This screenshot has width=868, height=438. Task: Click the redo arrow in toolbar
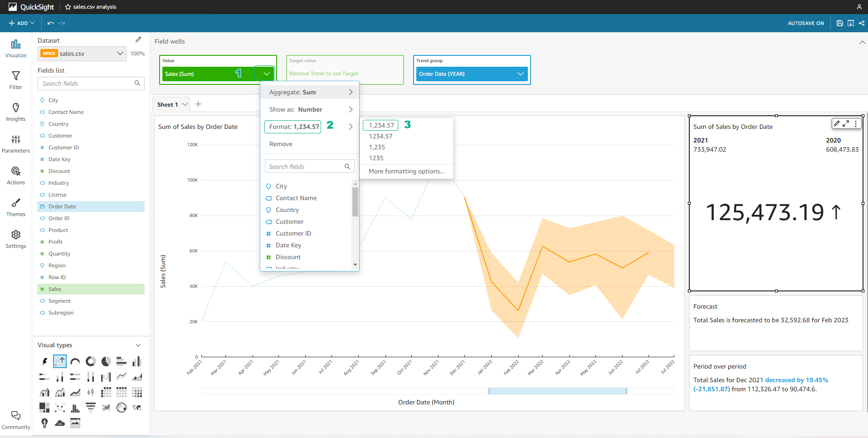(x=62, y=23)
